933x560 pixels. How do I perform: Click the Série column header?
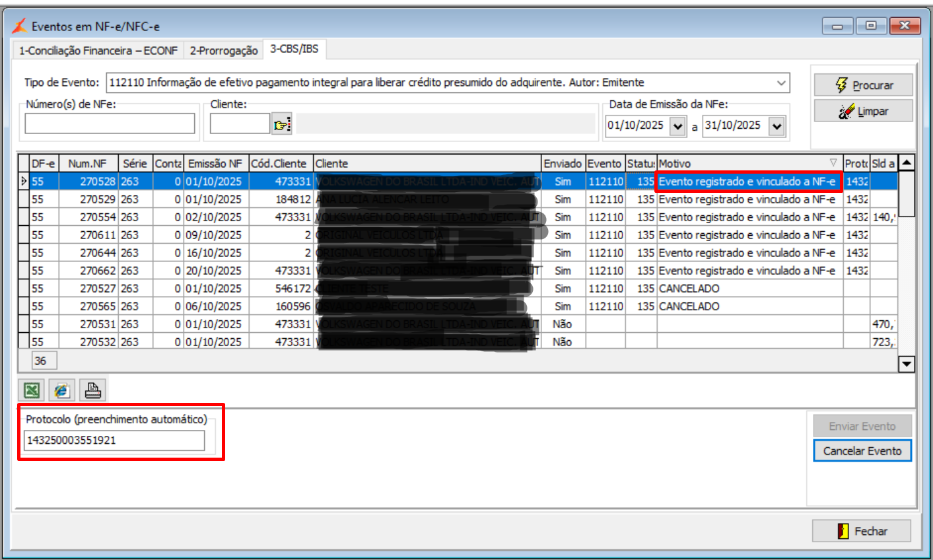[x=135, y=163]
